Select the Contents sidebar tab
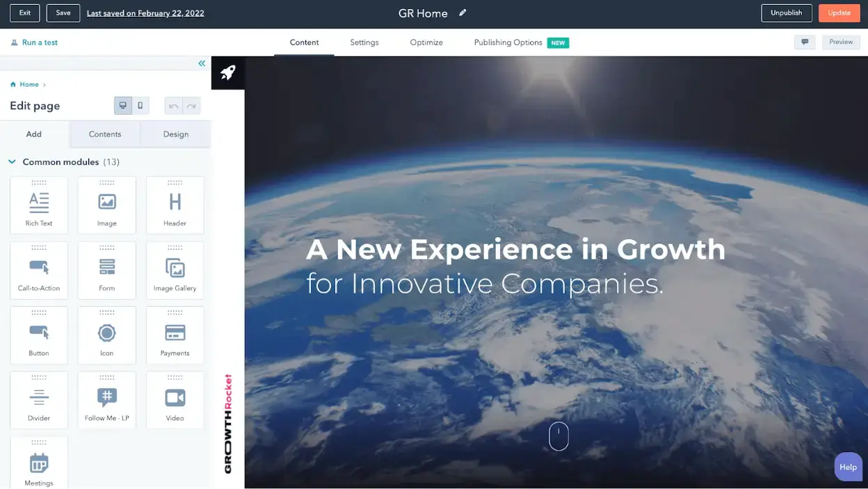The height and width of the screenshot is (489, 868). coord(105,134)
